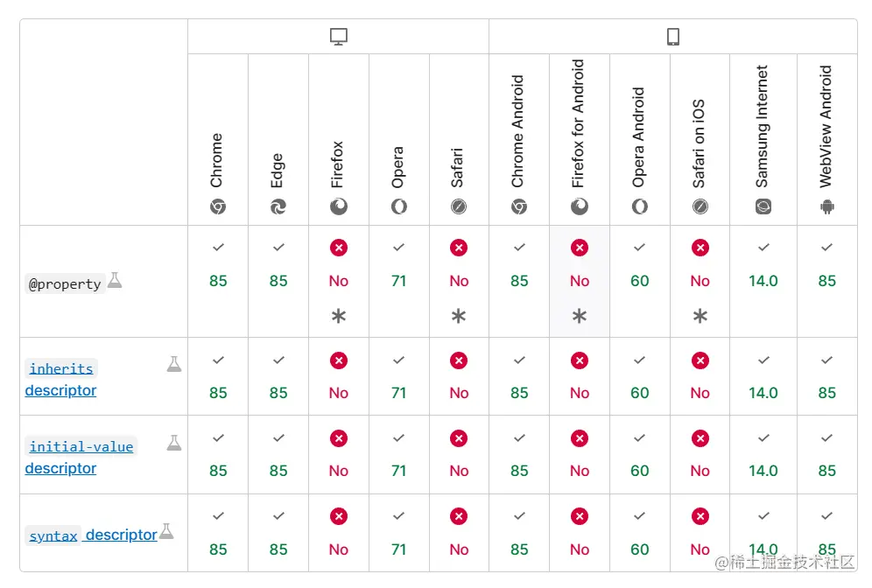The height and width of the screenshot is (588, 872).
Task: Expand Safari on iOS asterisk notes
Action: point(700,317)
